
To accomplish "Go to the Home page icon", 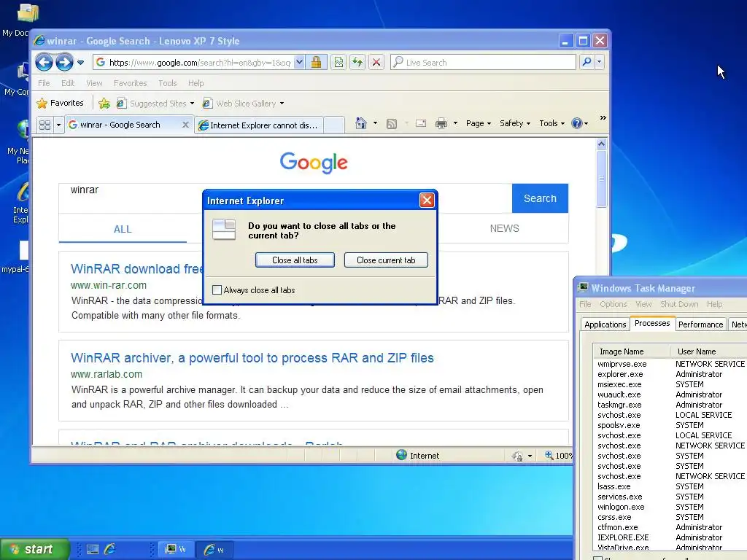I will click(x=361, y=123).
